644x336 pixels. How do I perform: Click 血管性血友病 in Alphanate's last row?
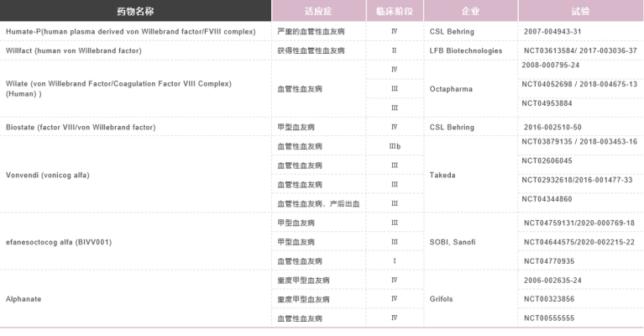click(x=300, y=318)
